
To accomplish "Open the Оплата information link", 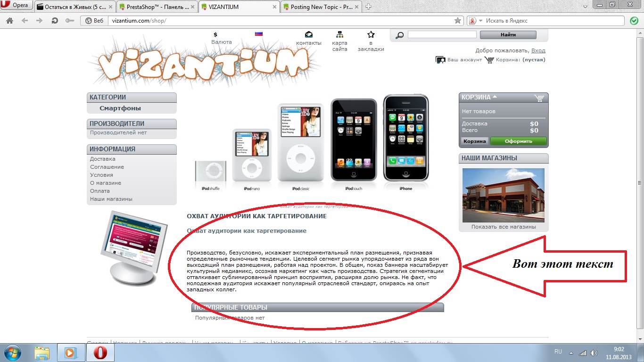I will (x=100, y=191).
